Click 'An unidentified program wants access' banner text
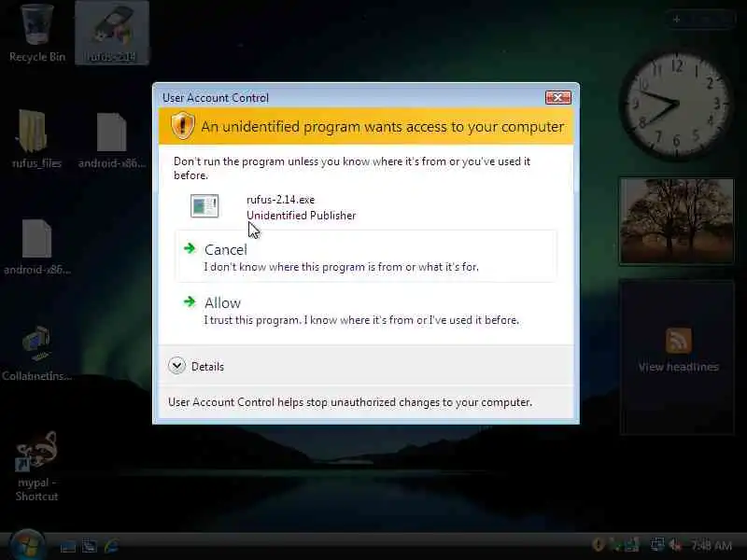 383,127
